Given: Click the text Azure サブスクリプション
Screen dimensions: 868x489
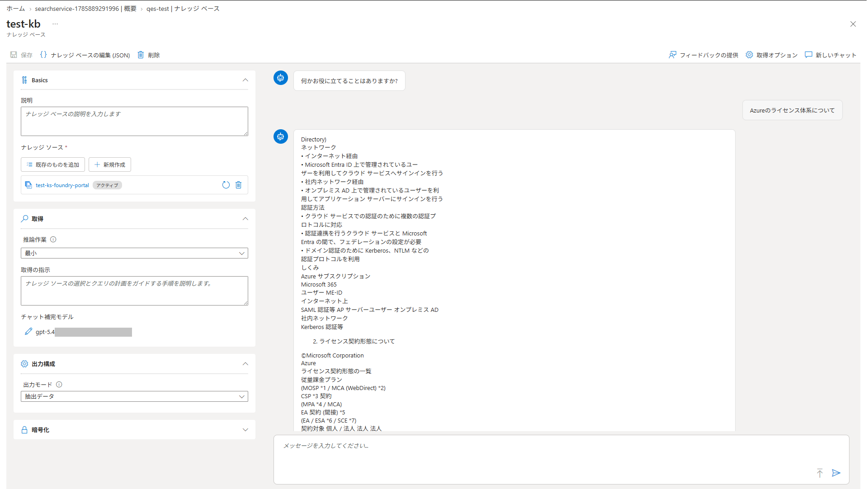Looking at the screenshot, I should pos(335,276).
